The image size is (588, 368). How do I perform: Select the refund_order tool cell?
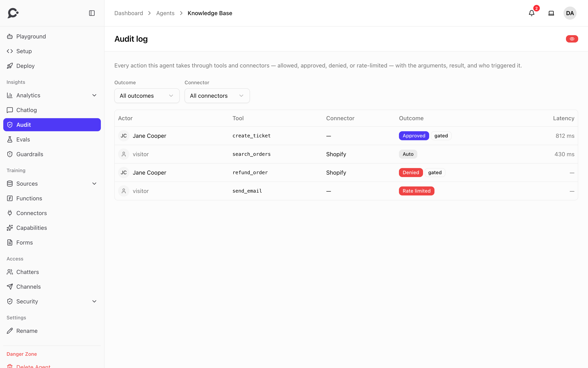click(250, 173)
